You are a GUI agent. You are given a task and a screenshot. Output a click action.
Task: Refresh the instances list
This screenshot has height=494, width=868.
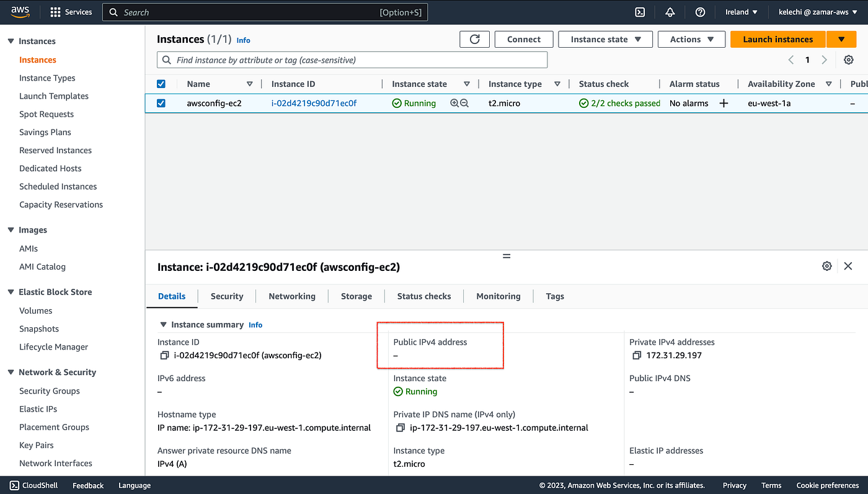[475, 39]
